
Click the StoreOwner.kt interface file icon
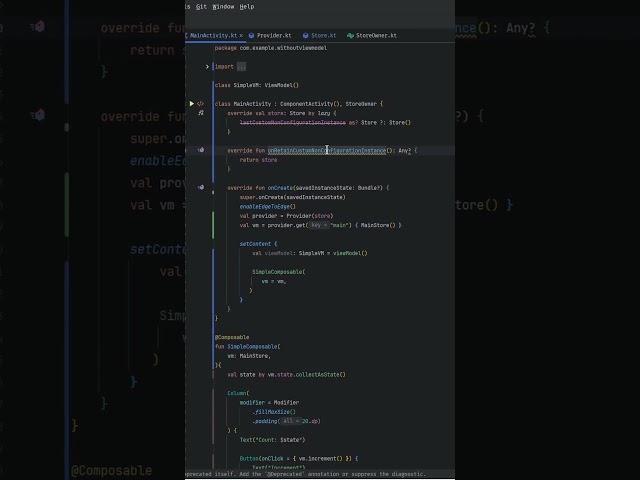350,36
